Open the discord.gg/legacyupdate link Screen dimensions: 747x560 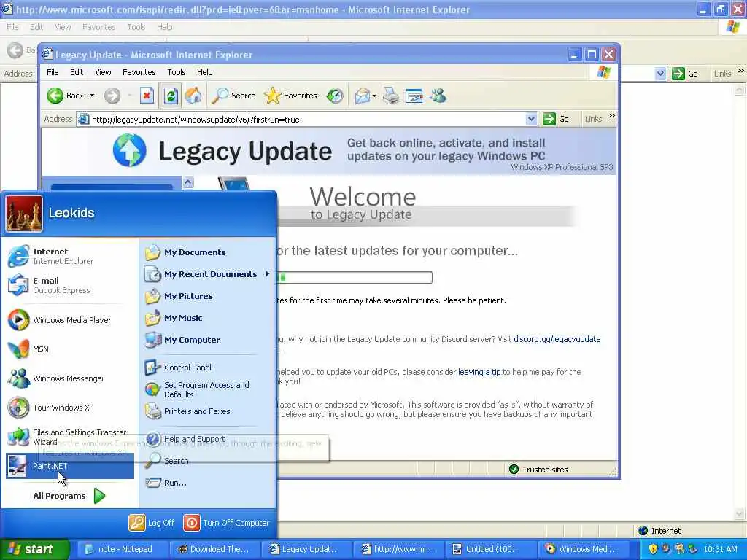pos(557,339)
